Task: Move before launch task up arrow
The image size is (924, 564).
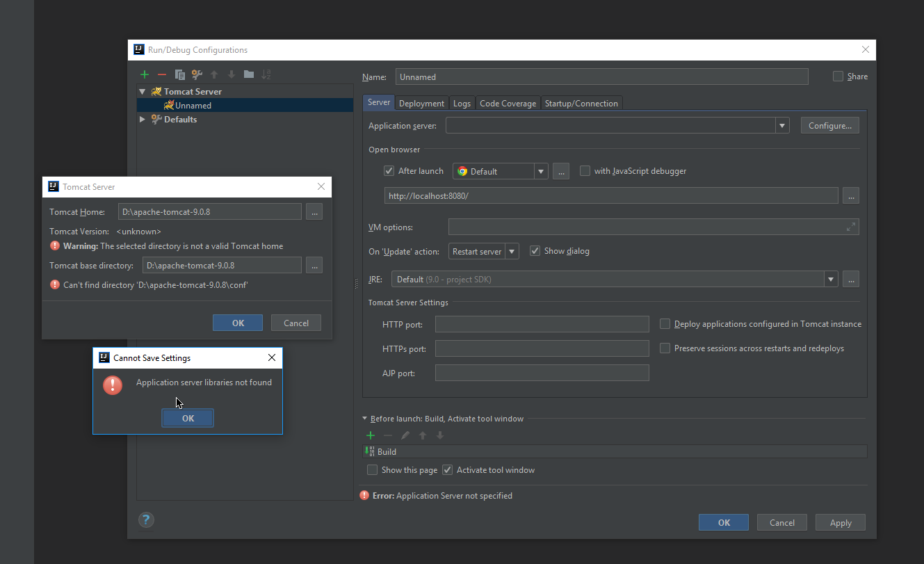Action: point(423,435)
